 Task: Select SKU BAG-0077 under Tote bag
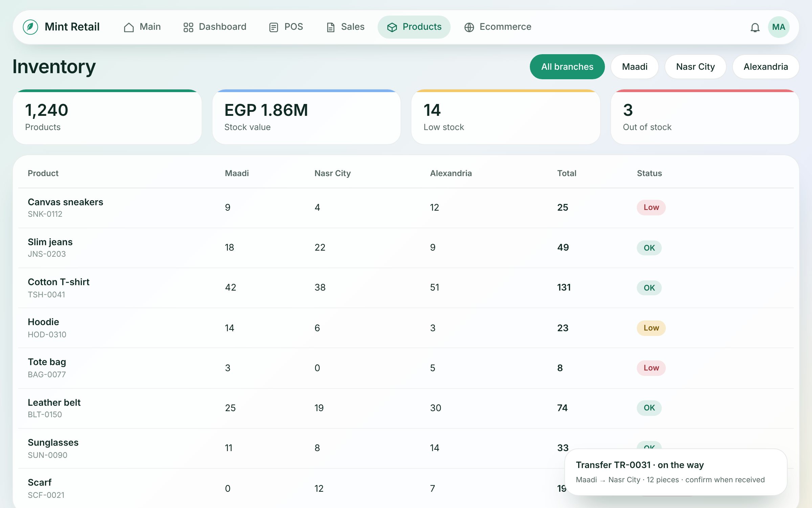pyautogui.click(x=47, y=374)
